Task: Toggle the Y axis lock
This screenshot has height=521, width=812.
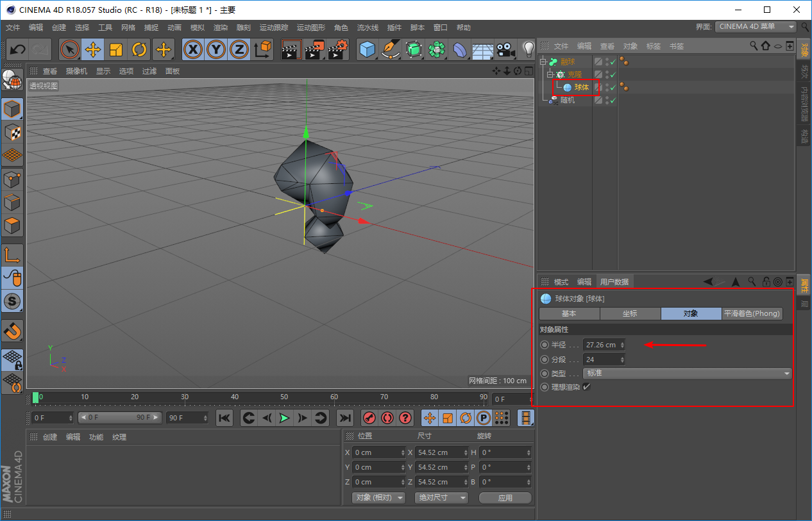Action: pos(216,49)
